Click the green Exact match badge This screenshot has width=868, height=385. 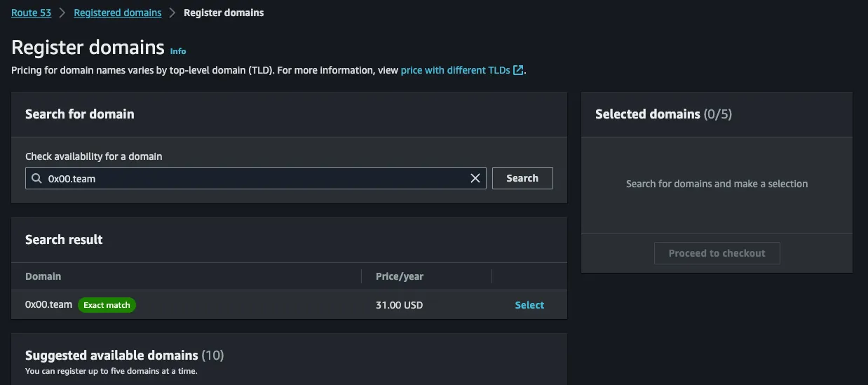(x=107, y=305)
